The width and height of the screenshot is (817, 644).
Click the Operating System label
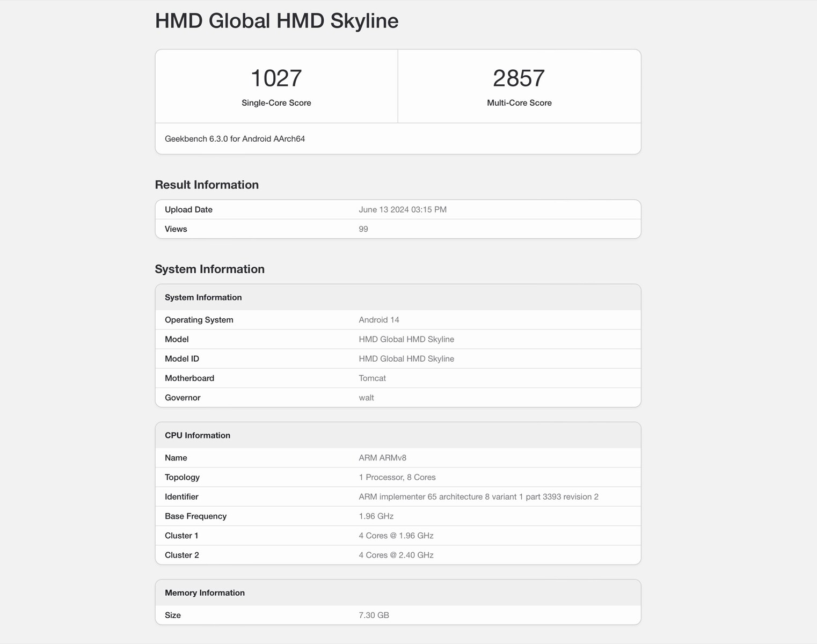[199, 320]
